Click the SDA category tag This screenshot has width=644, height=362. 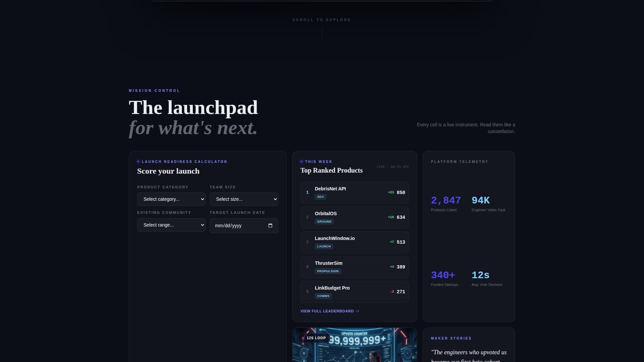[x=321, y=197]
